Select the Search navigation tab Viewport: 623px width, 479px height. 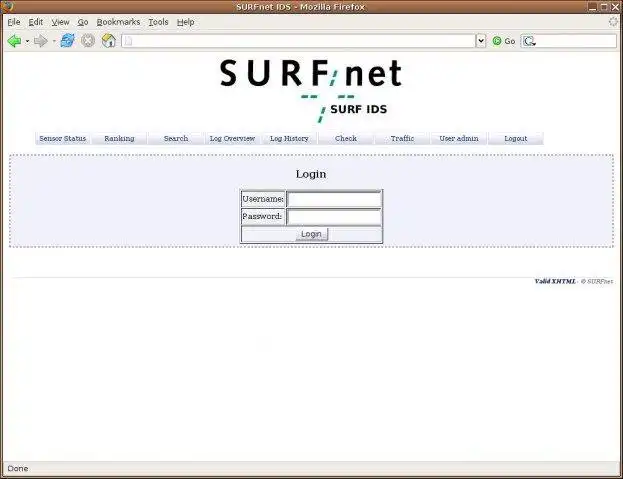click(x=176, y=139)
